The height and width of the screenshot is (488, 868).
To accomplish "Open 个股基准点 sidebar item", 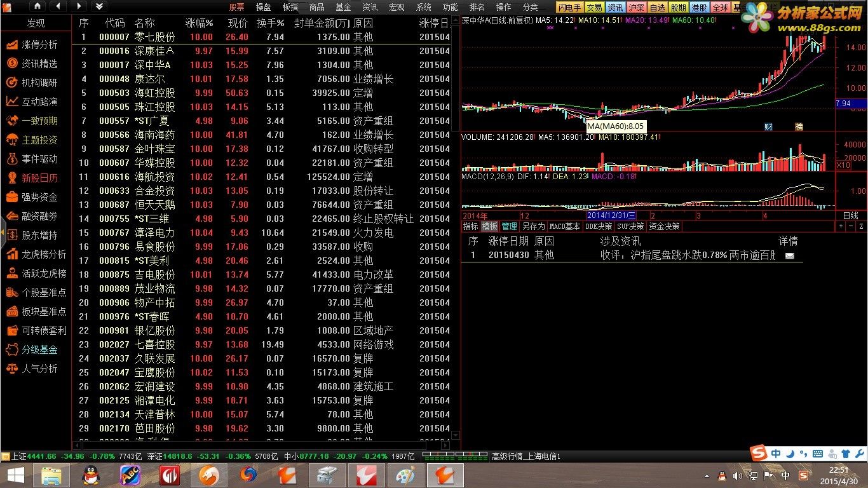I will 36,292.
